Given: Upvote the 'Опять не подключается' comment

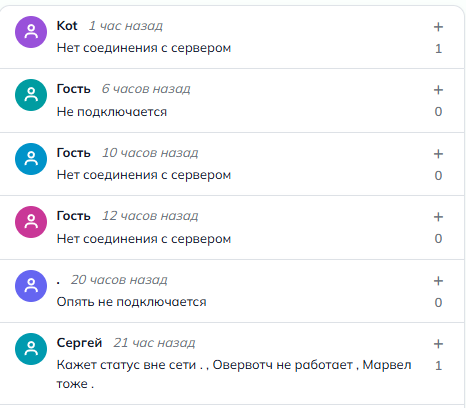Looking at the screenshot, I should click(x=438, y=281).
